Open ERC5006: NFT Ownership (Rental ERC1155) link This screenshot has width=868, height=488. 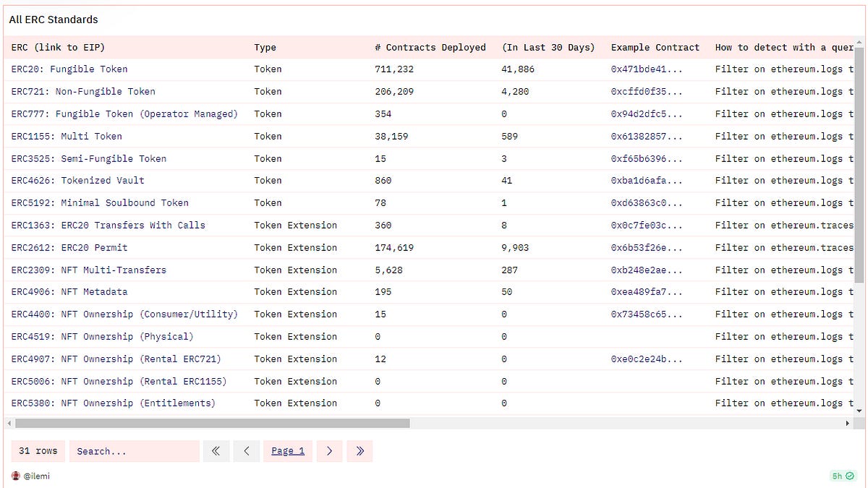119,382
